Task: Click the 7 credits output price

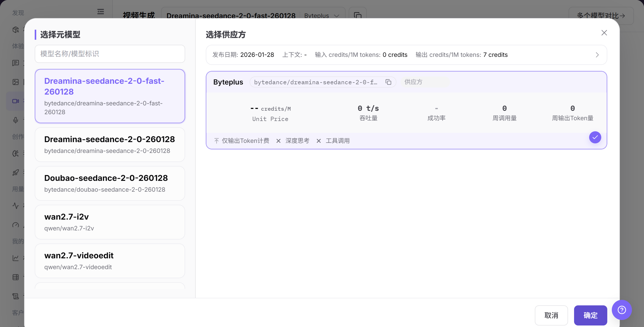Action: coord(495,55)
